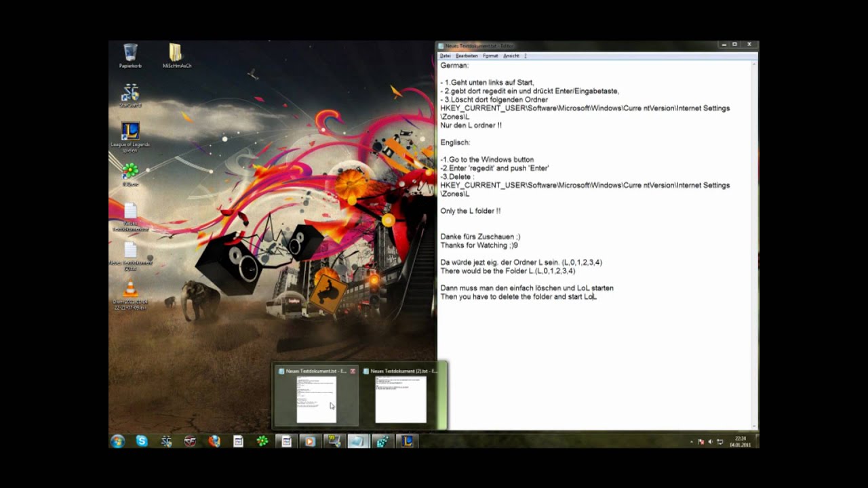
Task: Open the Windows Start orb
Action: pyautogui.click(x=117, y=441)
